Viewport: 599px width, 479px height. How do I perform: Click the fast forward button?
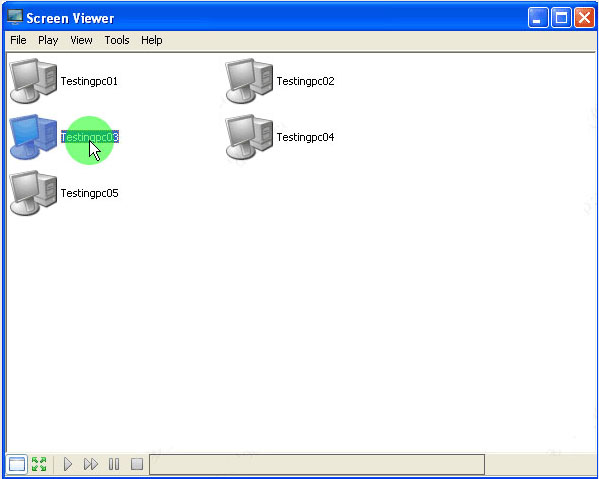click(x=91, y=464)
